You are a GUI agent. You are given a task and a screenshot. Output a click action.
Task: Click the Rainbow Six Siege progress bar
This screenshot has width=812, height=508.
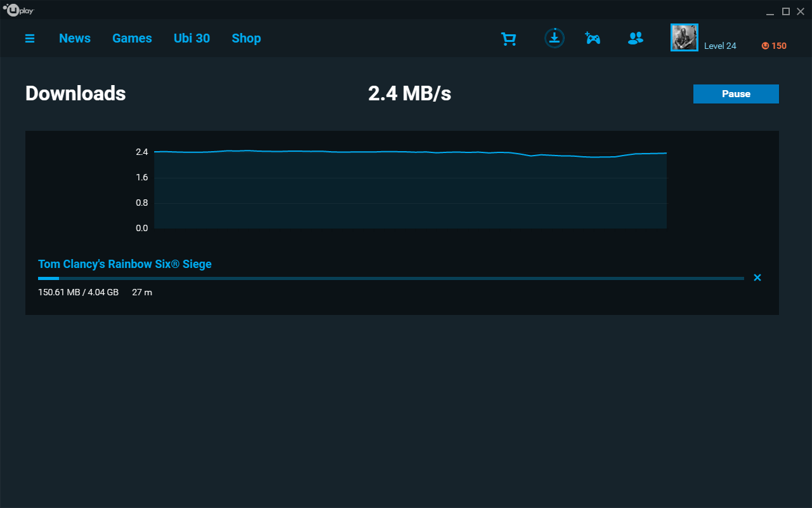coord(391,278)
